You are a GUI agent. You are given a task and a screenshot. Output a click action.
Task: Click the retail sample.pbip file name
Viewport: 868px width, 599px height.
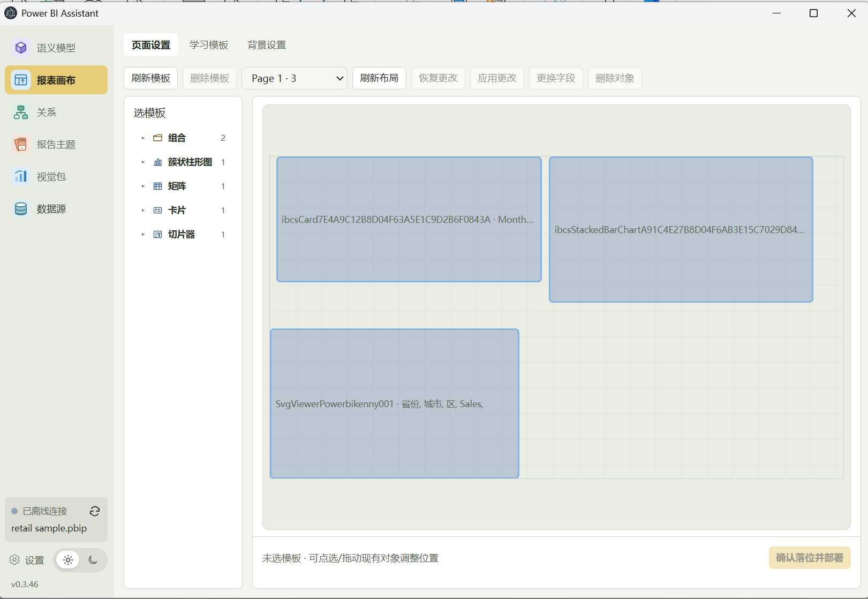[x=49, y=528]
